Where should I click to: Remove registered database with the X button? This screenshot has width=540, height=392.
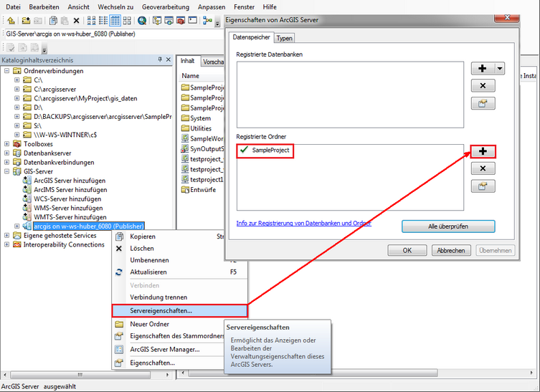pyautogui.click(x=483, y=85)
